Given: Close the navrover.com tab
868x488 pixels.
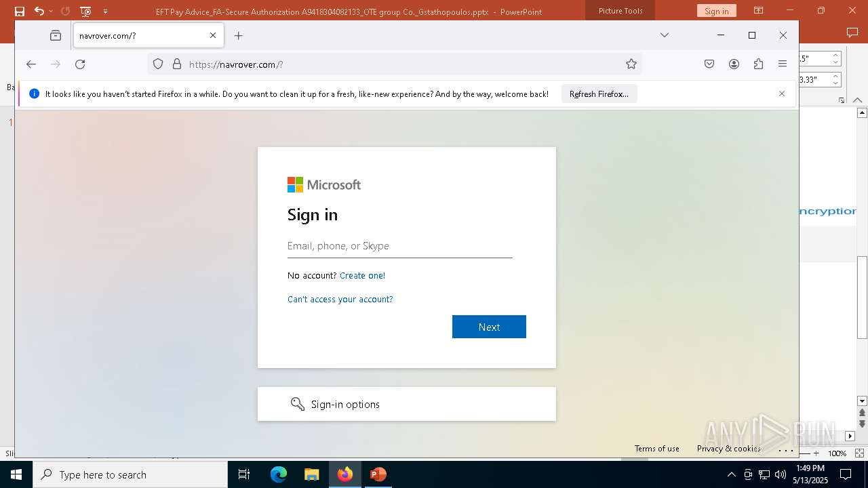Looking at the screenshot, I should point(213,35).
